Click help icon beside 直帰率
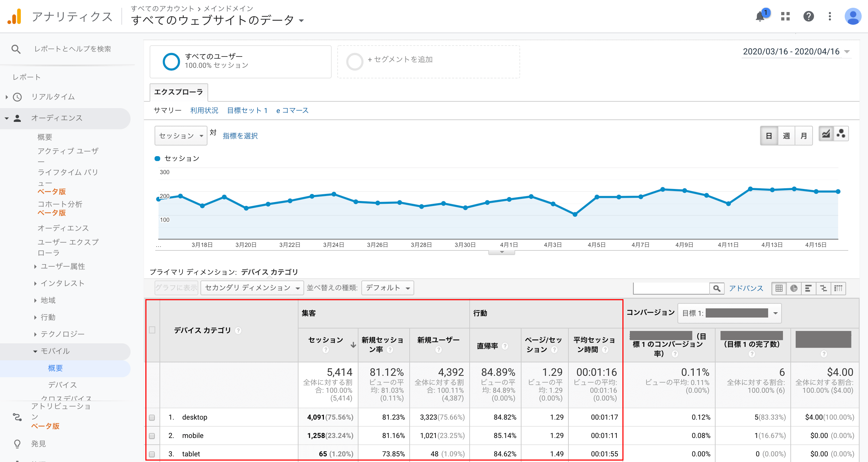The image size is (868, 462). [505, 346]
